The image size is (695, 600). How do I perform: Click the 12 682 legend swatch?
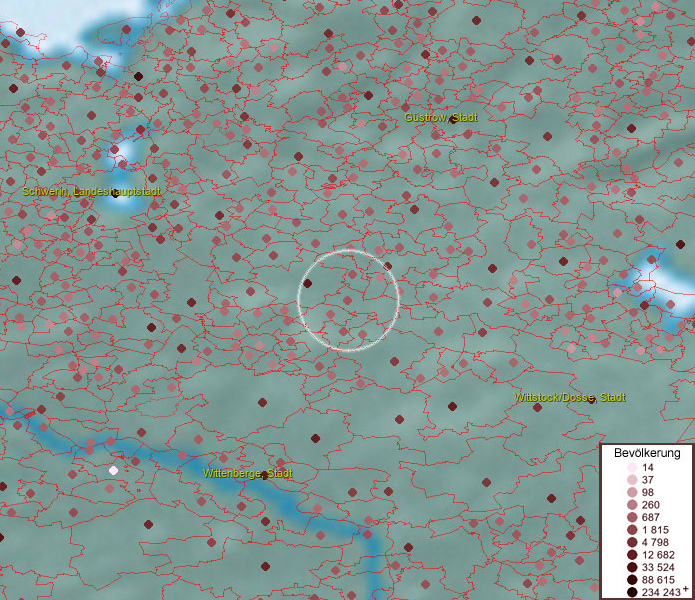632,555
